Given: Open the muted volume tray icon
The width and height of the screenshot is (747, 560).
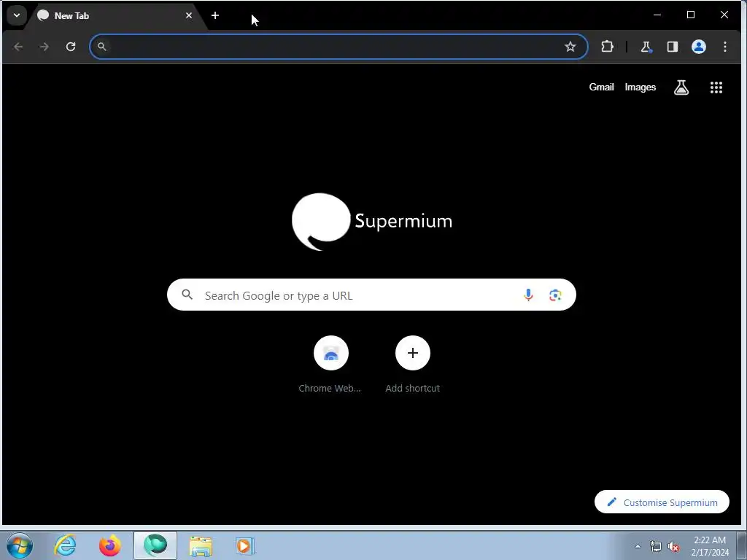Looking at the screenshot, I should [x=673, y=546].
